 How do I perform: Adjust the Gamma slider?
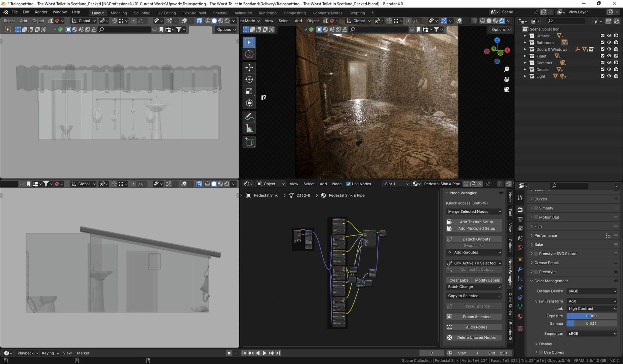[592, 323]
